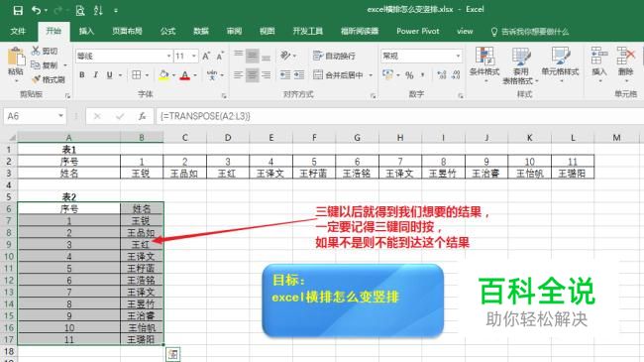Image resolution: width=644 pixels, height=362 pixels.
Task: Open the font name dropdown
Action: click(168, 56)
